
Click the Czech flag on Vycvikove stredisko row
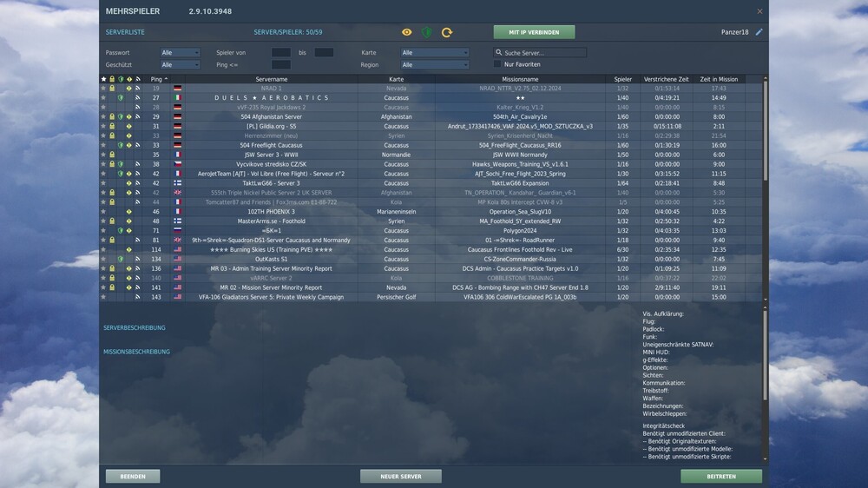click(177, 164)
